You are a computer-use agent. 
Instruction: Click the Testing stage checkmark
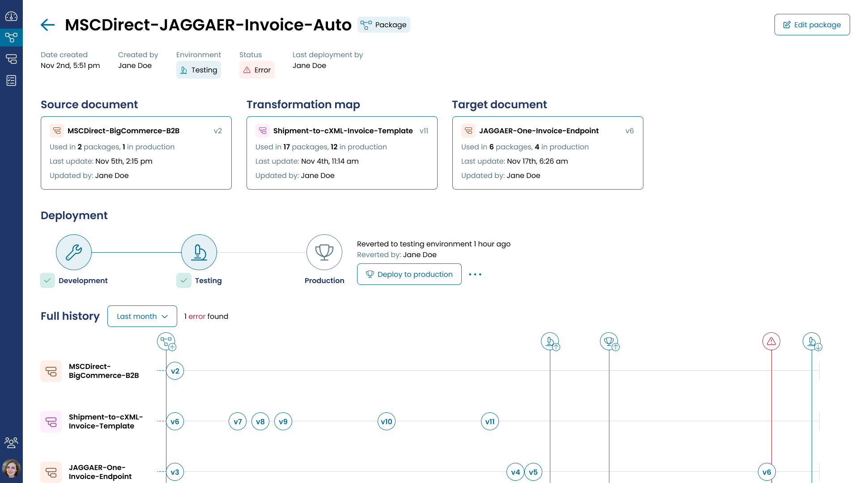pyautogui.click(x=184, y=280)
